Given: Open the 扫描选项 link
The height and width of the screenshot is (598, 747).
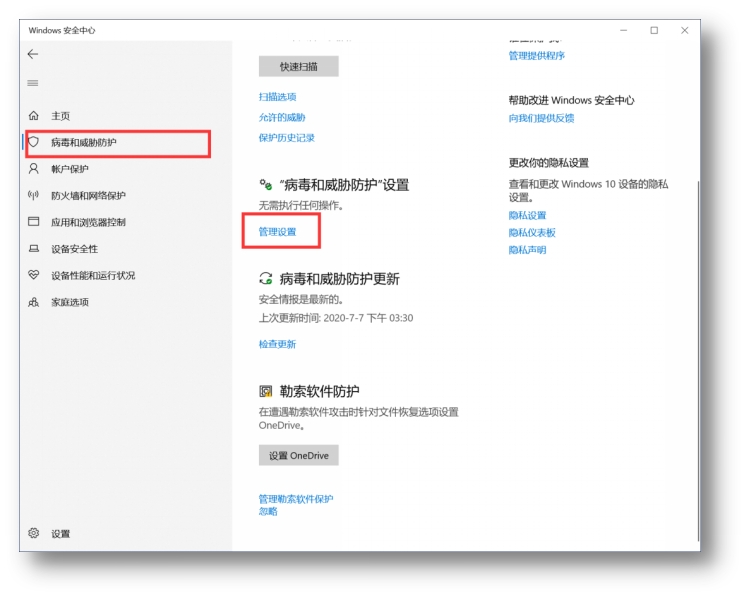Looking at the screenshot, I should (278, 97).
